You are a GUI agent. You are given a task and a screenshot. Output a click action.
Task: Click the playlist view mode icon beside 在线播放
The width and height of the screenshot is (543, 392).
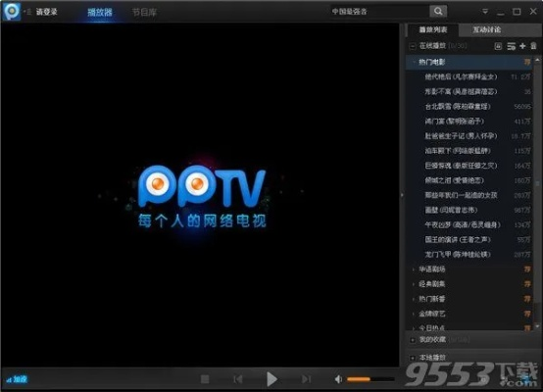pos(498,46)
